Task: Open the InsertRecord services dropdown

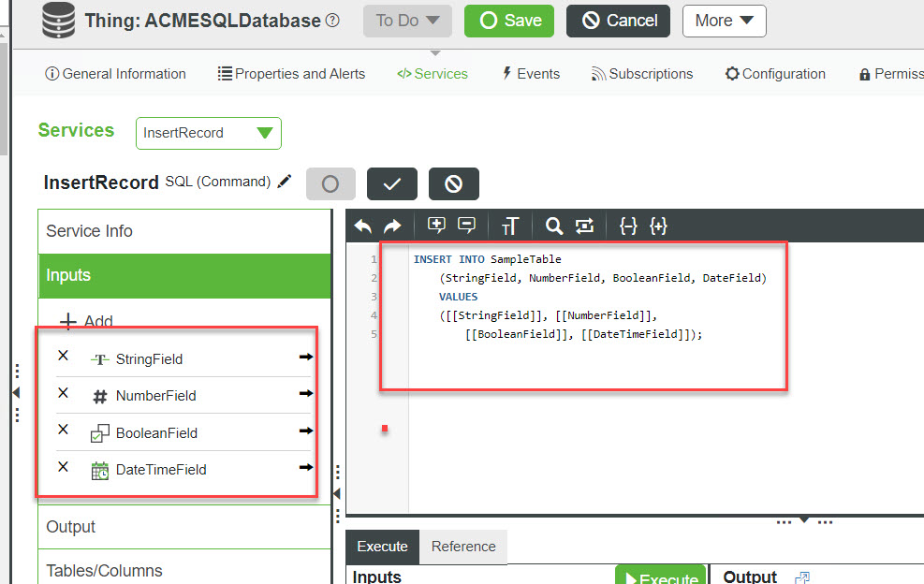Action: click(x=209, y=133)
